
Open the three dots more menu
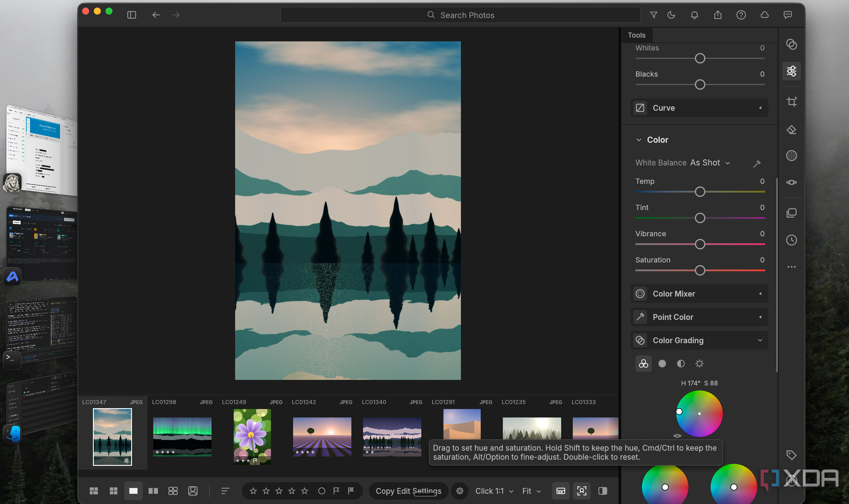[792, 267]
